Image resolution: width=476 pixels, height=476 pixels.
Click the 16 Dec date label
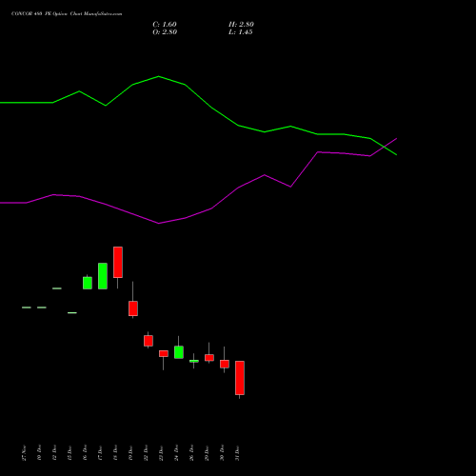pyautogui.click(x=85, y=453)
